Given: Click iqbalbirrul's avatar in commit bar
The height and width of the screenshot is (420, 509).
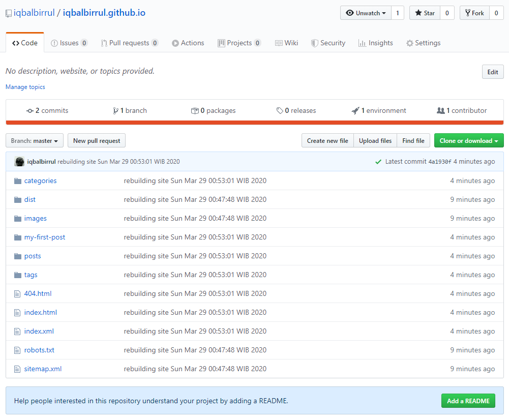Looking at the screenshot, I should (x=19, y=162).
